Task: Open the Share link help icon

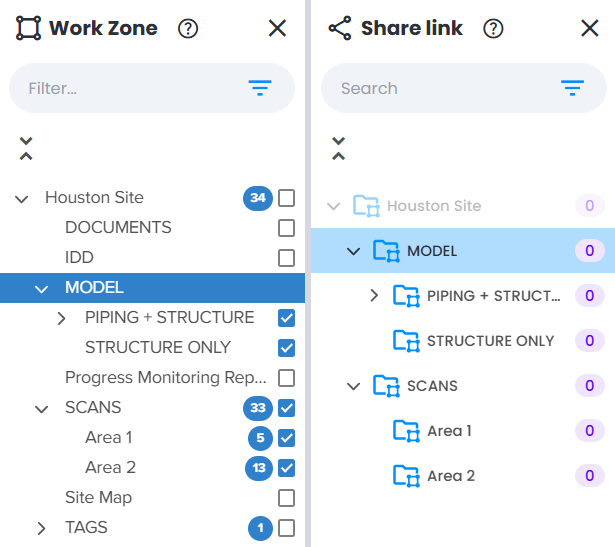Action: tap(493, 29)
